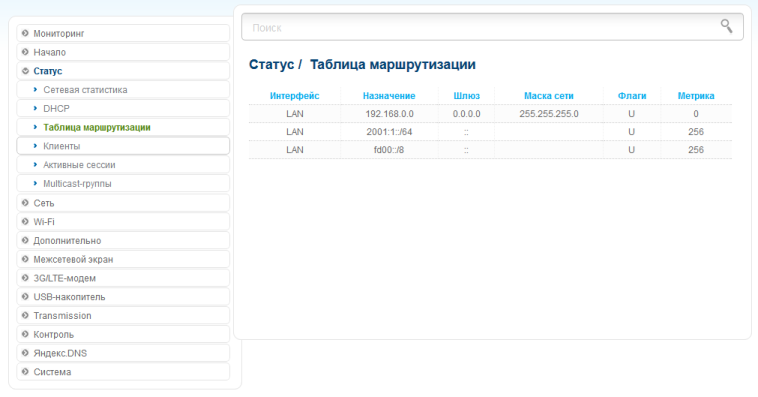Expand the Межсетевой экран arrow
Image resolution: width=758 pixels, height=397 pixels.
click(x=25, y=259)
